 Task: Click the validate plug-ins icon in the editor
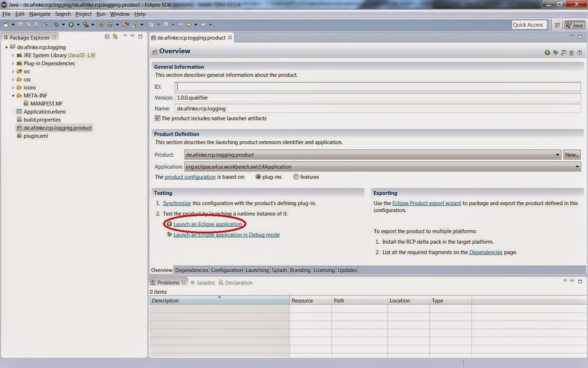pos(571,52)
